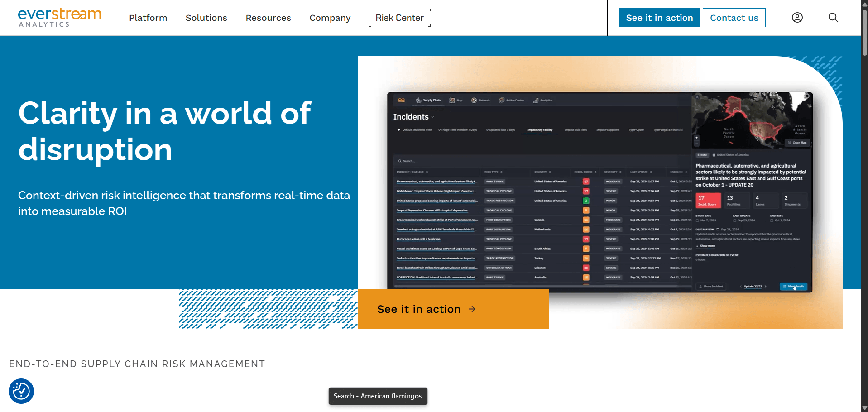
Task: Click the End-to-End Supply Chain Risk Management text
Action: (x=137, y=364)
